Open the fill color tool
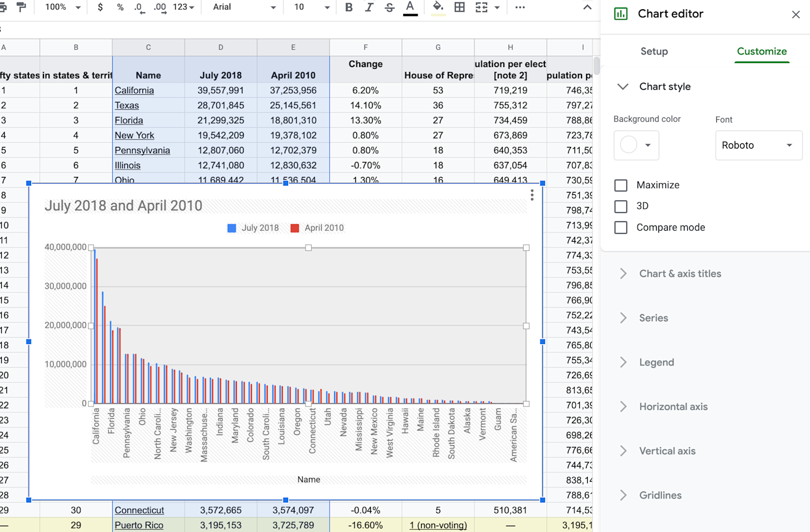 [438, 8]
